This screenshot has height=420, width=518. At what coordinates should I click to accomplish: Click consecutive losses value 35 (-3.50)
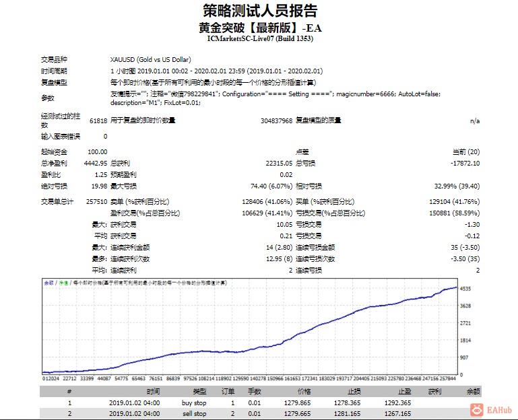465,248
